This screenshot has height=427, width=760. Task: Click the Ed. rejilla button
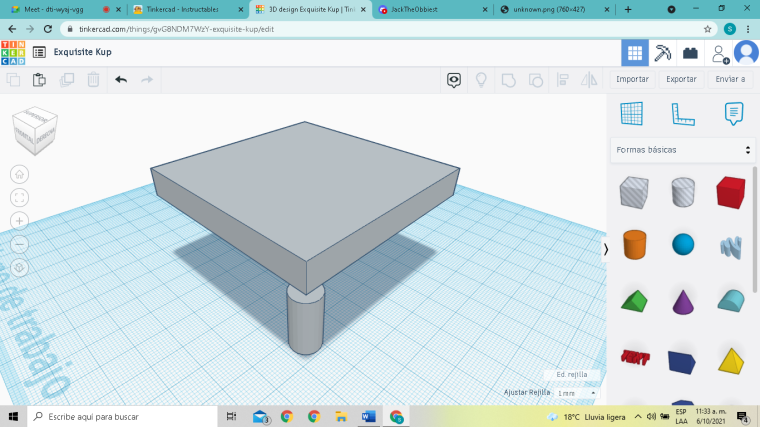click(x=572, y=375)
